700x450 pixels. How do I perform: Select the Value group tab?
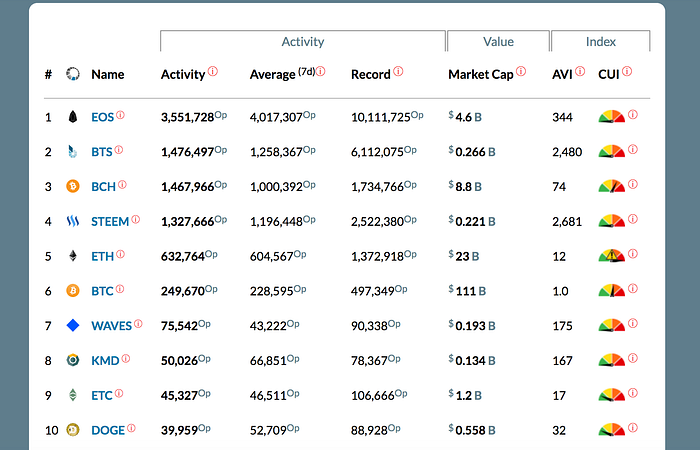(498, 42)
